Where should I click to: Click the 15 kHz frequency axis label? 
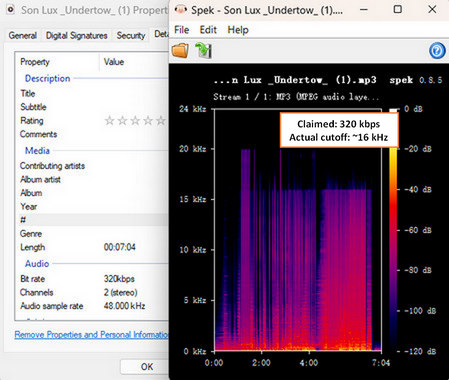193,199
